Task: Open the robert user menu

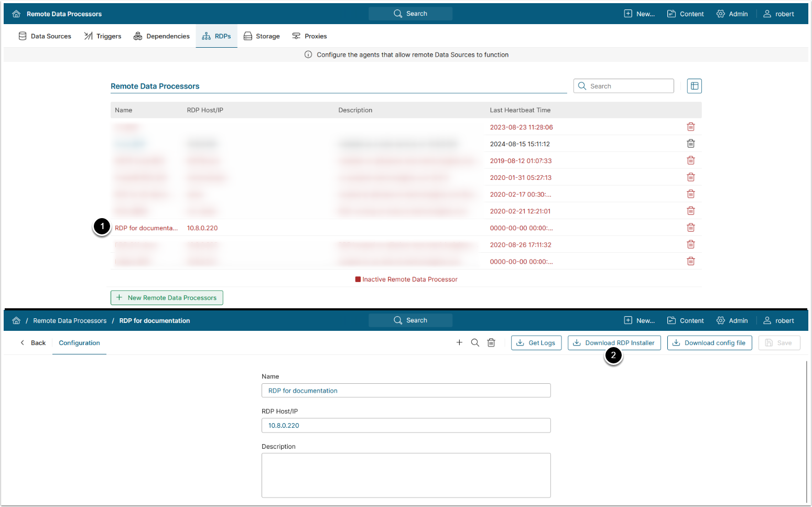Action: click(x=778, y=14)
